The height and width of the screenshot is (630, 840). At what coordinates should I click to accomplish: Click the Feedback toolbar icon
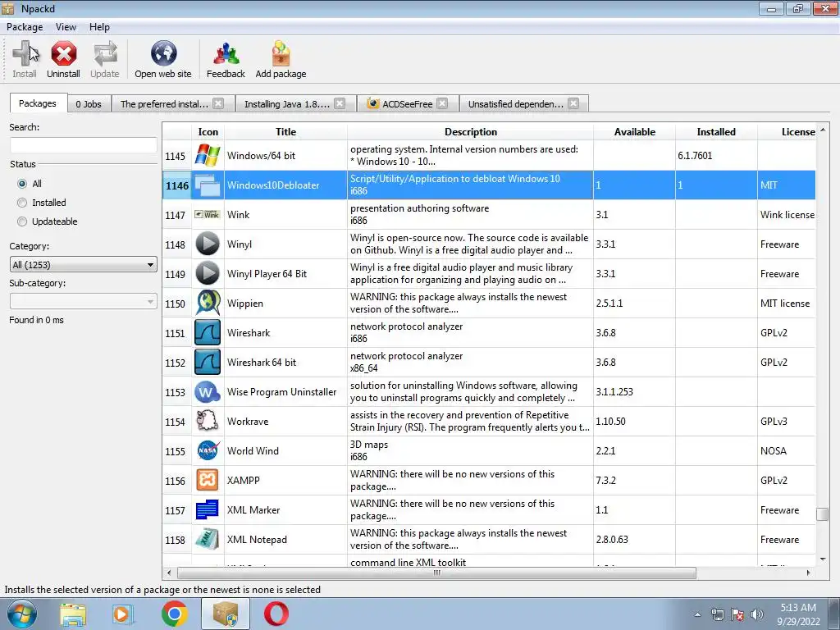[226, 53]
